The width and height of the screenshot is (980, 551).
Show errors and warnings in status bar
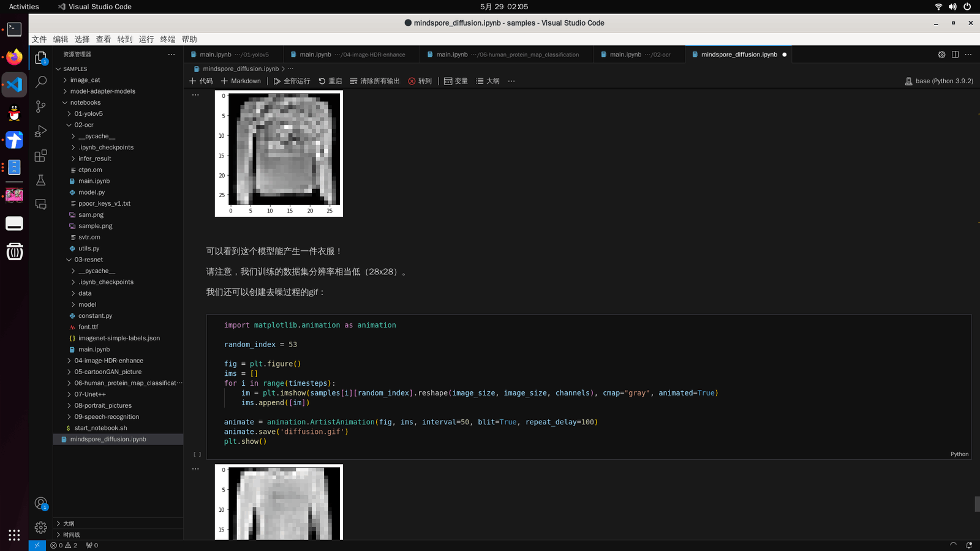click(64, 545)
